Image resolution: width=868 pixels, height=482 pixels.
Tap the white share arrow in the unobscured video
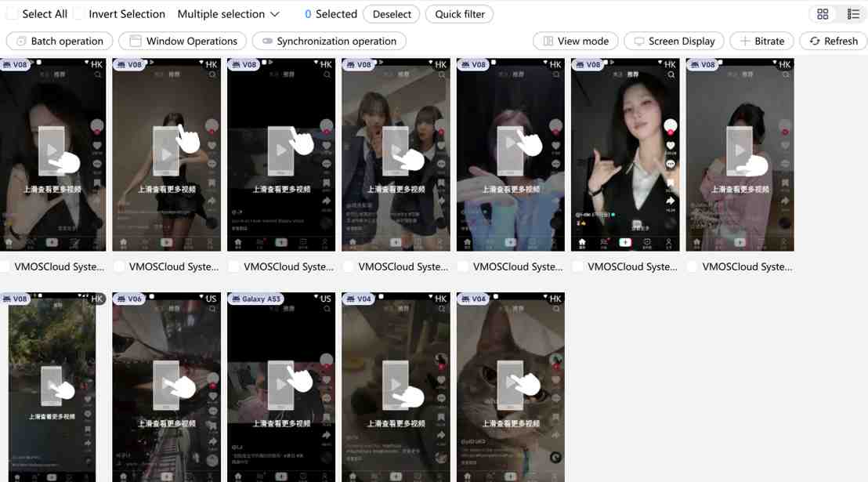[671, 201]
